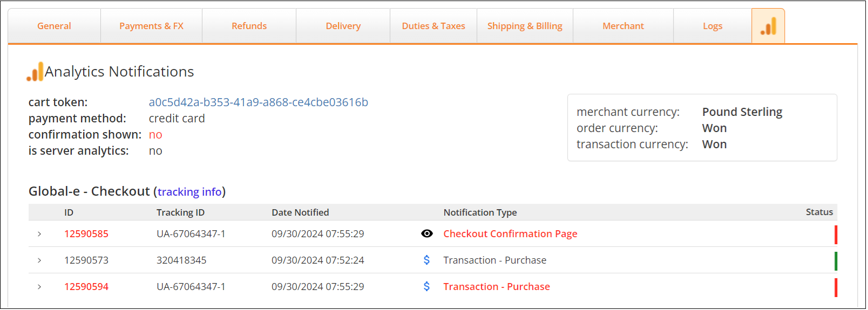The height and width of the screenshot is (310, 868).
Task: Open the tracking info link
Action: pyautogui.click(x=189, y=192)
